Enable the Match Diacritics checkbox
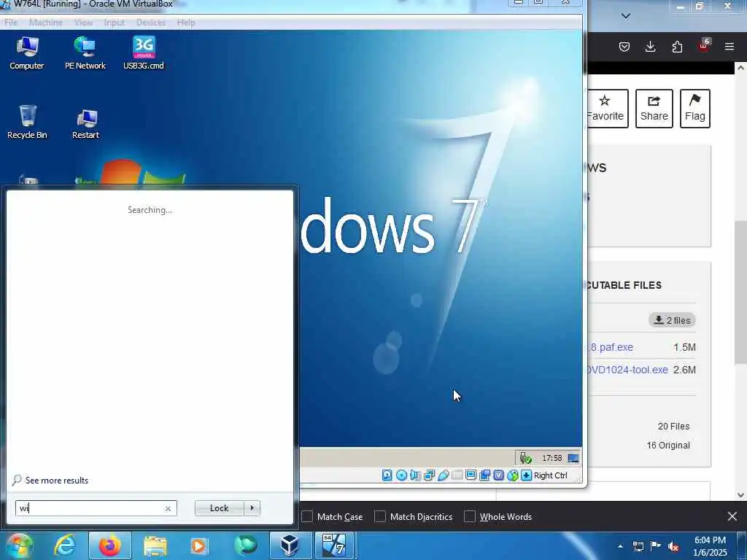The width and height of the screenshot is (747, 560). coord(379,517)
